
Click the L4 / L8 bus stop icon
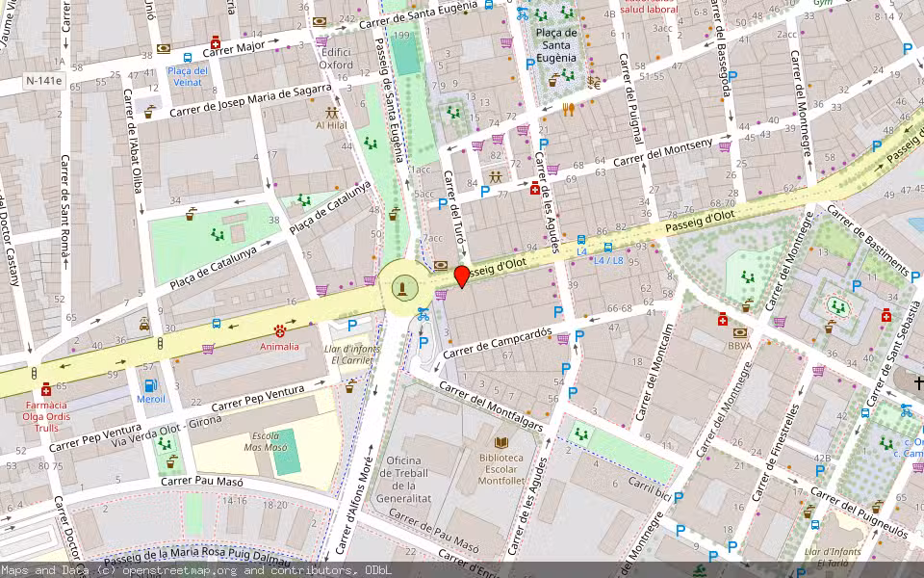point(607,248)
